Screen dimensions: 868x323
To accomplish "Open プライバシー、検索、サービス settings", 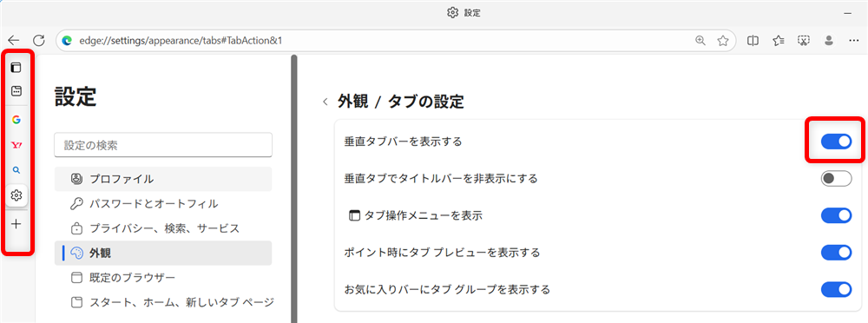I will (163, 228).
